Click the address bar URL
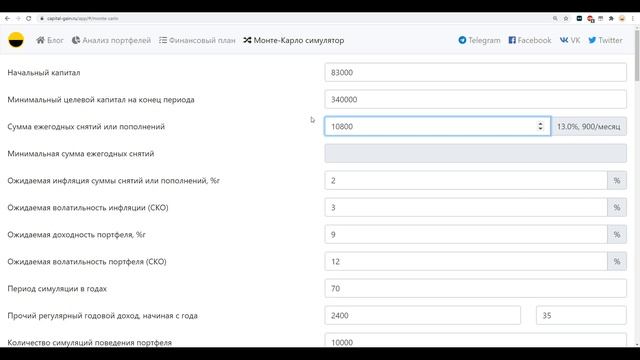Screen dimensions: 640x360 82,18
